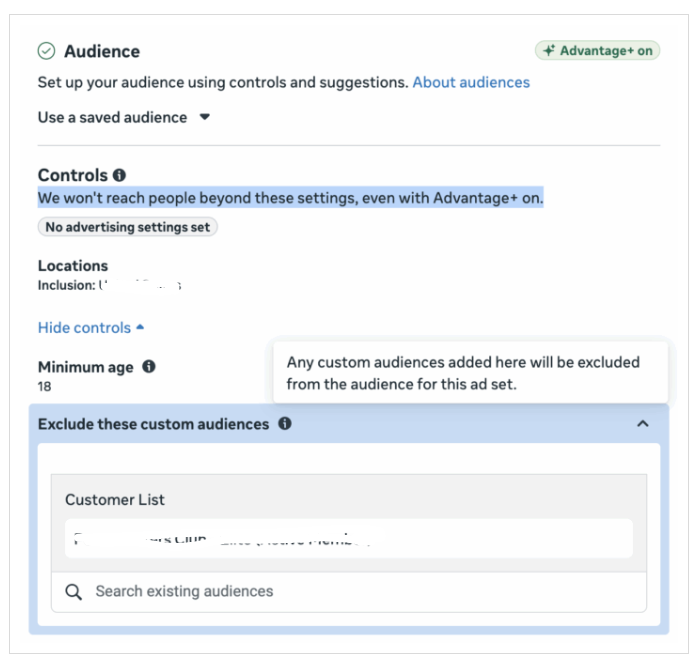
Task: Open the About audiences link
Action: point(471,82)
